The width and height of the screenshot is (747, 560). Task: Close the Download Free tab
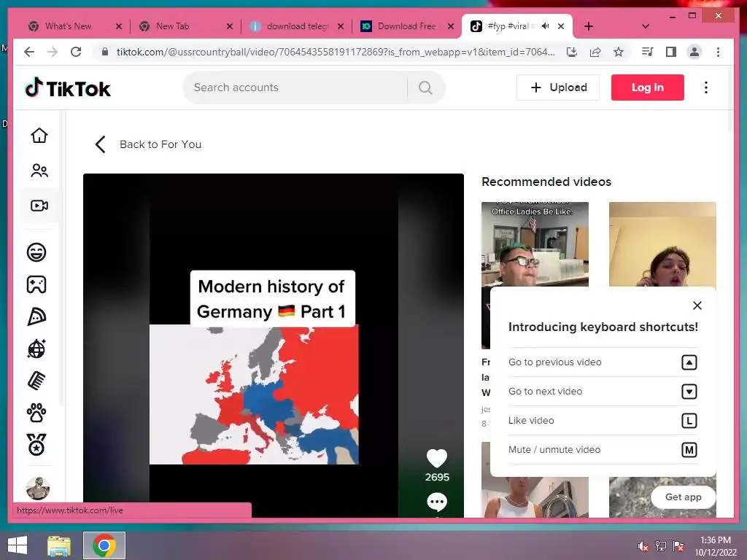(x=451, y=26)
